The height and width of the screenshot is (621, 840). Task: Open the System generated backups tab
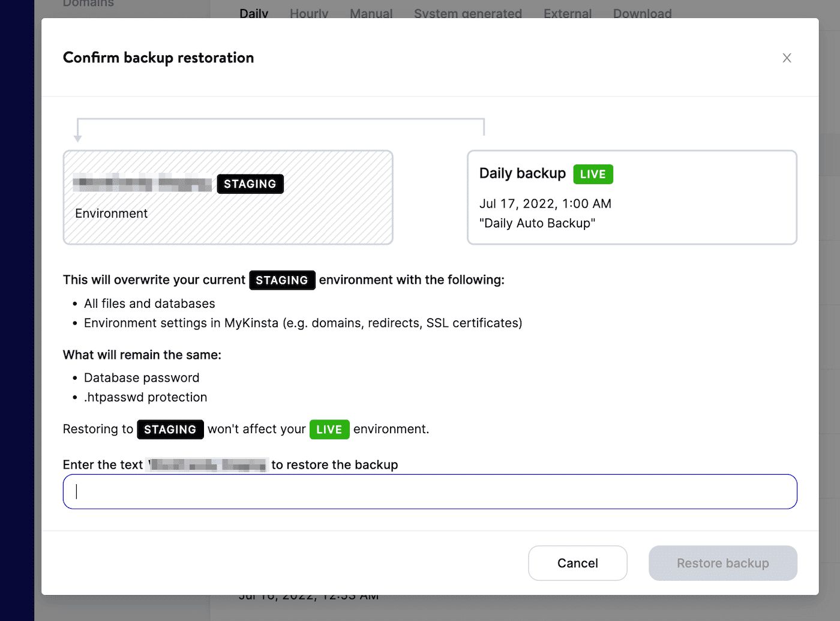point(467,13)
